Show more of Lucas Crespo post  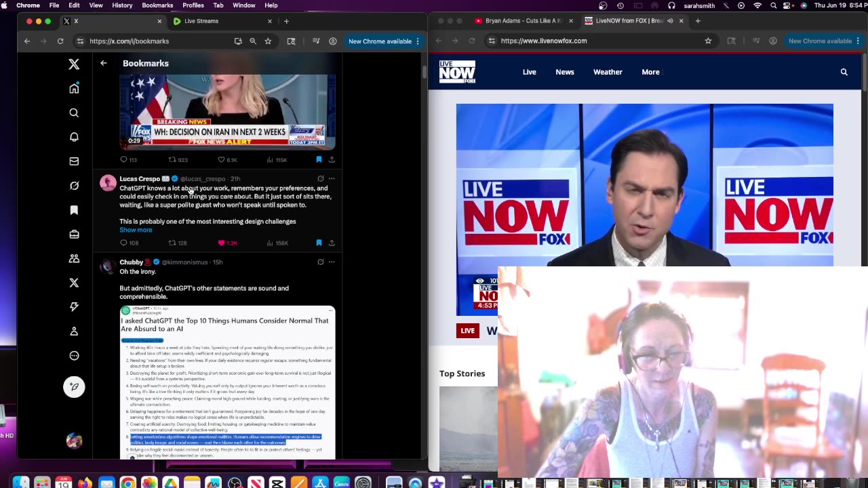[136, 230]
